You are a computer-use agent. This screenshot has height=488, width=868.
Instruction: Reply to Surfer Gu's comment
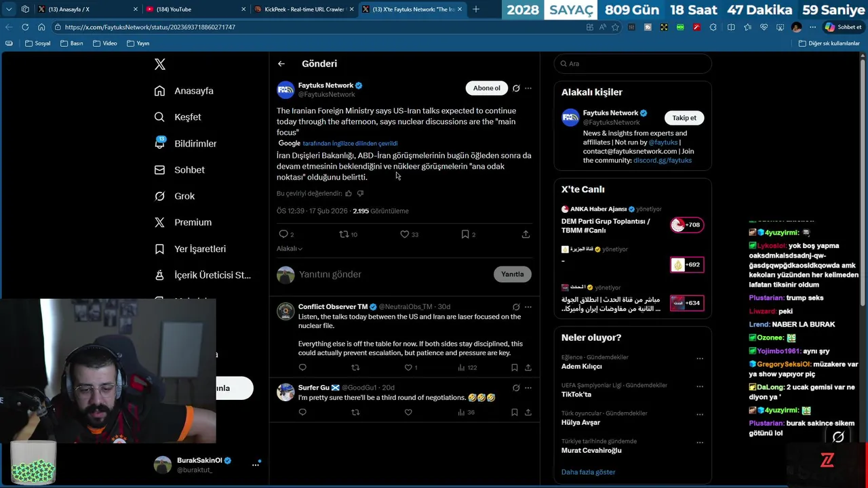[x=302, y=412]
